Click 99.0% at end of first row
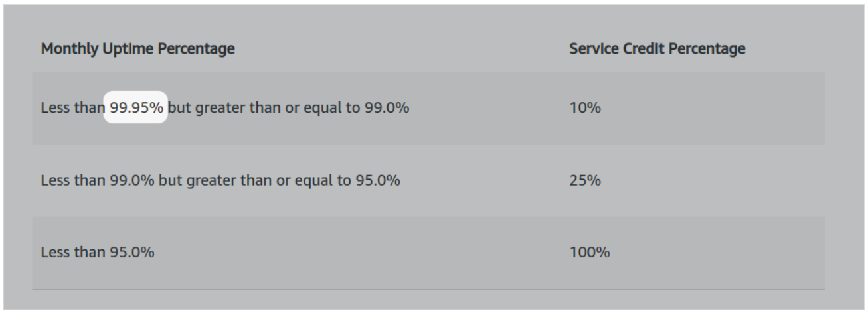The width and height of the screenshot is (868, 315). coord(386,107)
